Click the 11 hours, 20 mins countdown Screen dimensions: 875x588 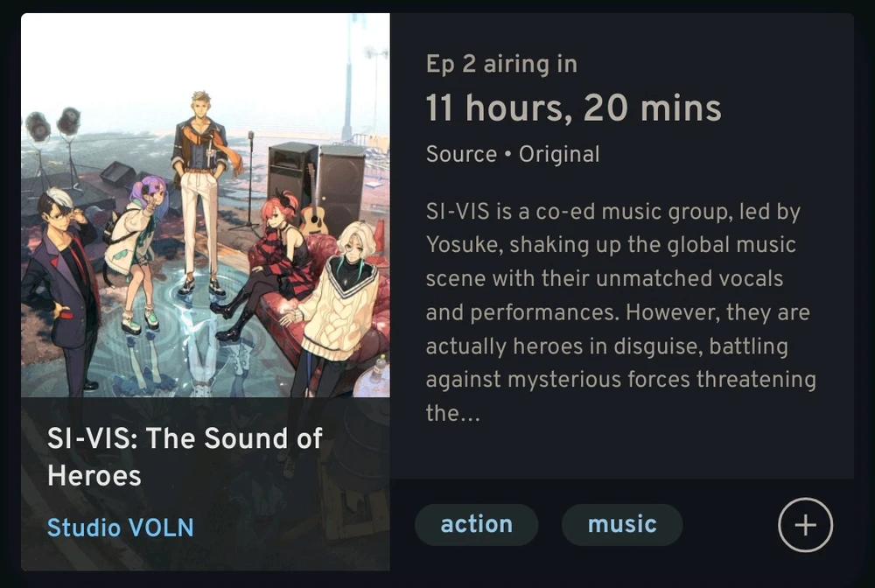(574, 108)
